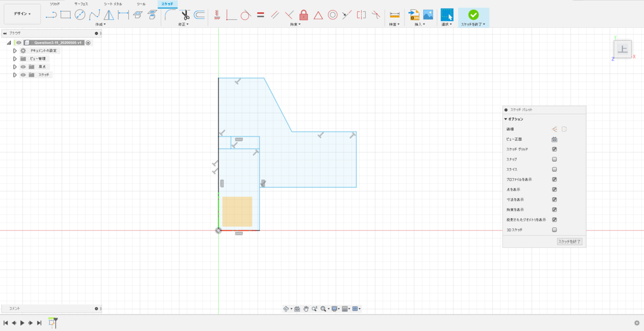Apply Collinear constraint
This screenshot has height=331, width=644.
[347, 15]
